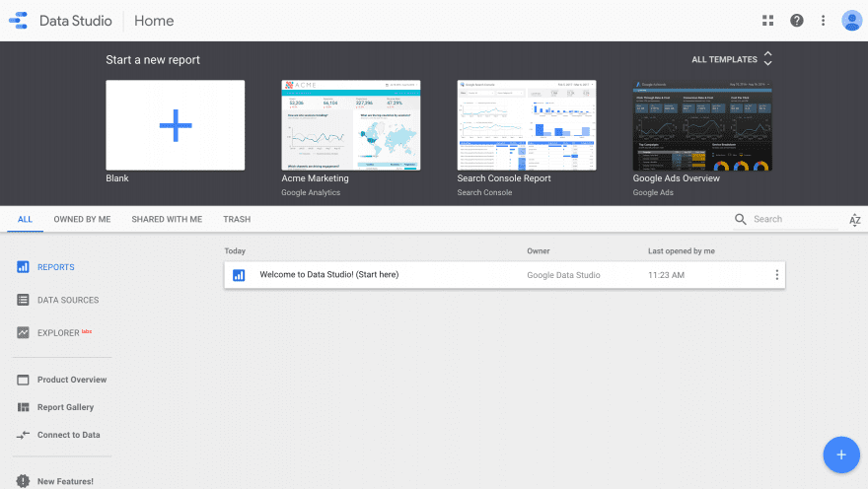The width and height of the screenshot is (868, 489).
Task: Select Data Sources in the sidebar
Action: [67, 300]
